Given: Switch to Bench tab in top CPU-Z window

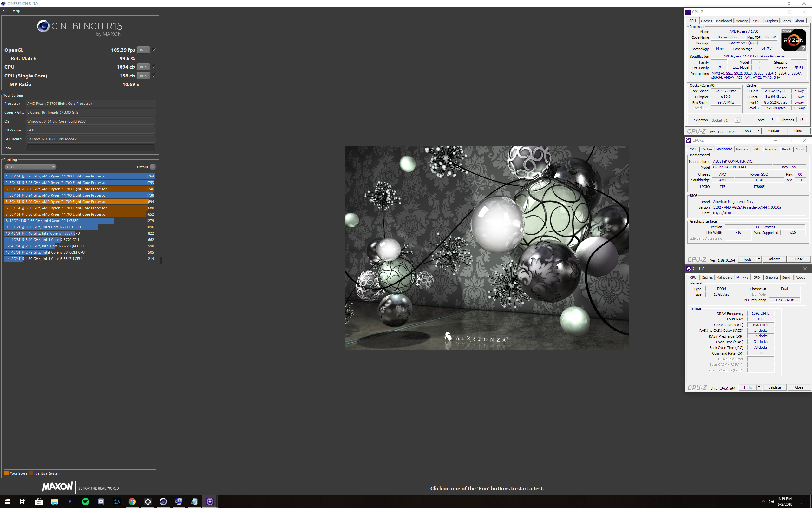Looking at the screenshot, I should point(786,21).
